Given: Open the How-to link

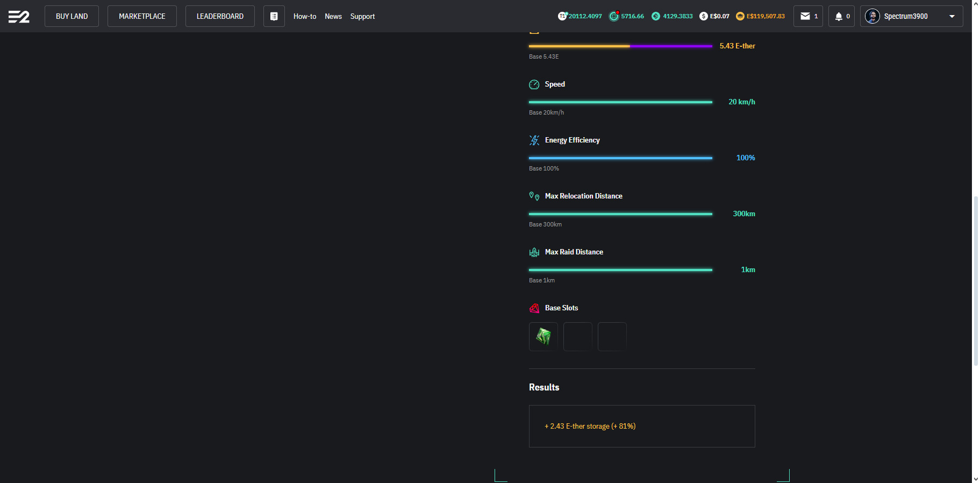Looking at the screenshot, I should [305, 16].
